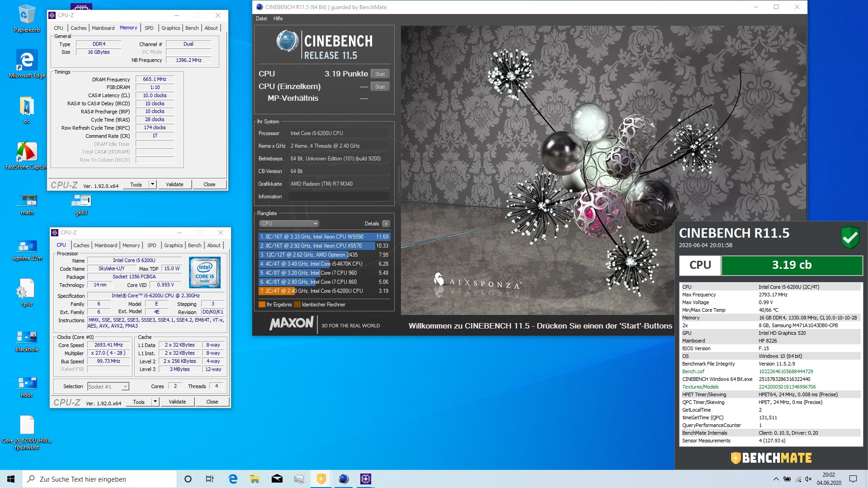Click the Cinebench Information text field

pyautogui.click(x=339, y=197)
